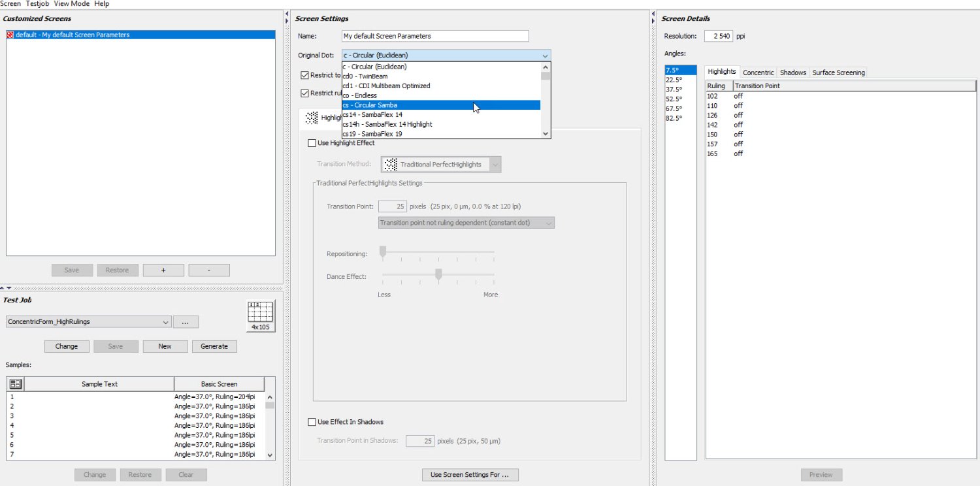980x486 pixels.
Task: Open the View Mode menu
Action: pyautogui.click(x=72, y=4)
